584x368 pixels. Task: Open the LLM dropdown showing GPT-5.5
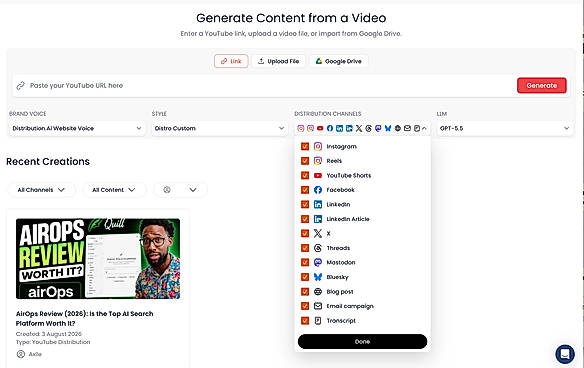pos(505,128)
